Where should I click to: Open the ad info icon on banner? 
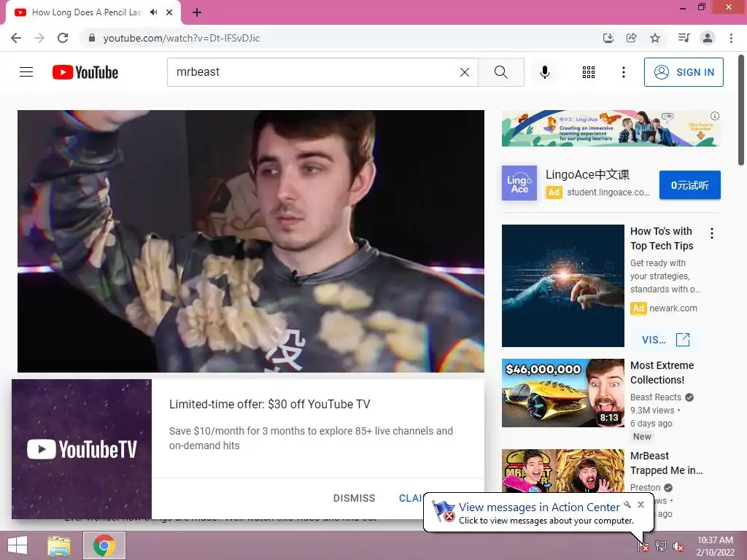[715, 116]
